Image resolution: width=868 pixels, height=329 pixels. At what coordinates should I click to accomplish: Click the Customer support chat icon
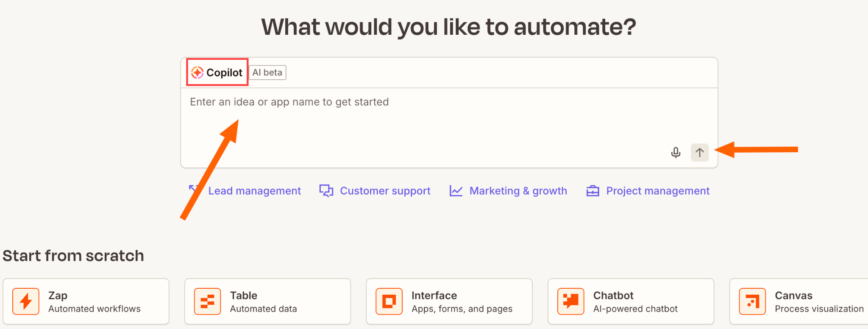pos(326,191)
